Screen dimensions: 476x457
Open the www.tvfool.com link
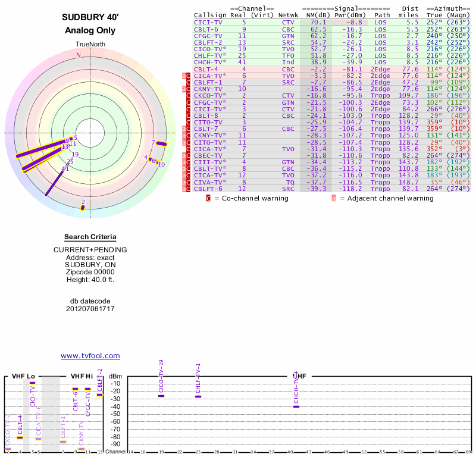(90, 356)
